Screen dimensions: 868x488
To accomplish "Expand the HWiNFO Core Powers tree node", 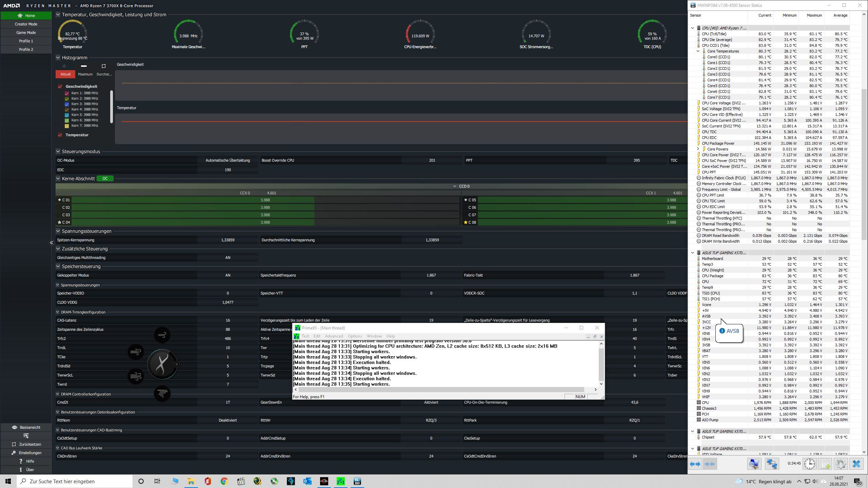I will click(x=698, y=149).
